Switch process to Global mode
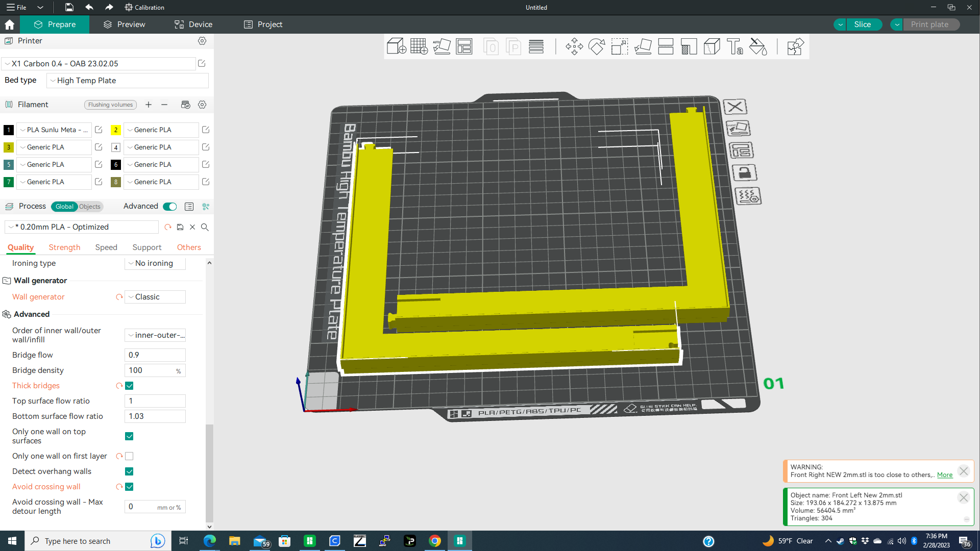The height and width of the screenshot is (551, 980). (x=64, y=207)
